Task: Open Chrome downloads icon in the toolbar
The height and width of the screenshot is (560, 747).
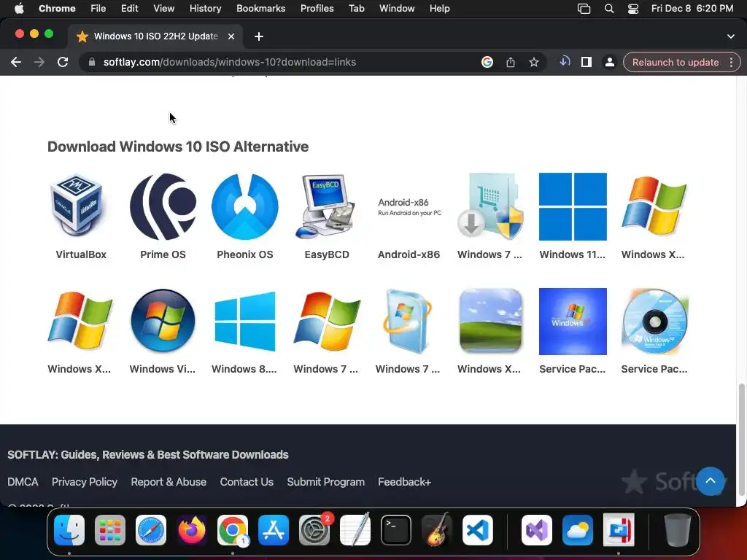Action: (x=565, y=62)
